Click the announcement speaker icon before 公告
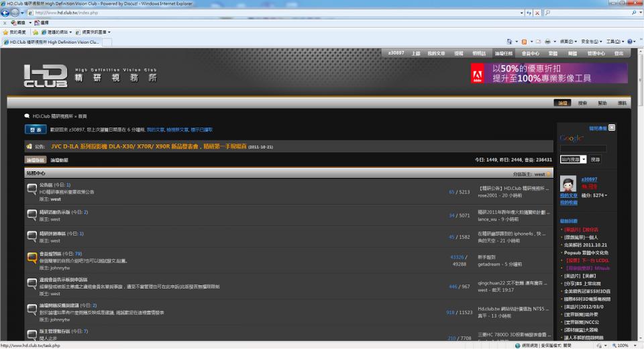This screenshot has height=349, width=644. coord(29,146)
